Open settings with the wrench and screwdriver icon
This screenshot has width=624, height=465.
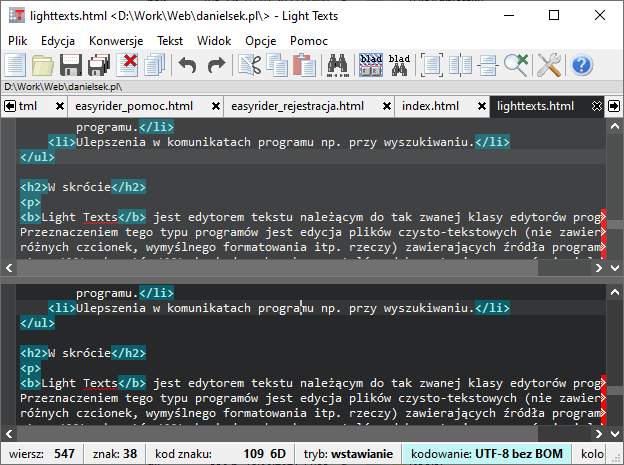click(x=549, y=65)
